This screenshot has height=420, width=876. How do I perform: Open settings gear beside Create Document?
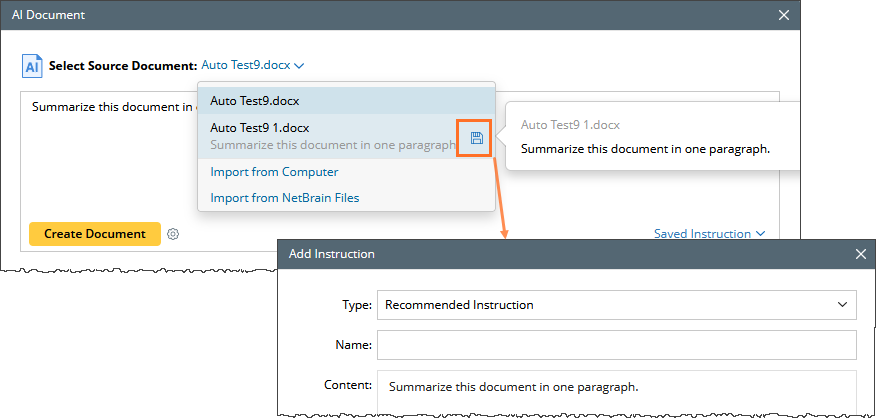pyautogui.click(x=173, y=234)
